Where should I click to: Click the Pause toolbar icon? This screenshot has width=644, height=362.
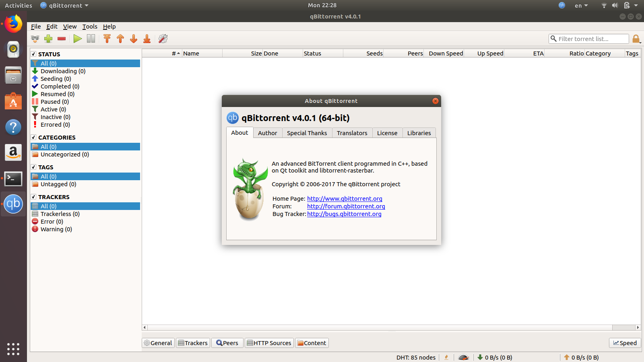pyautogui.click(x=91, y=39)
